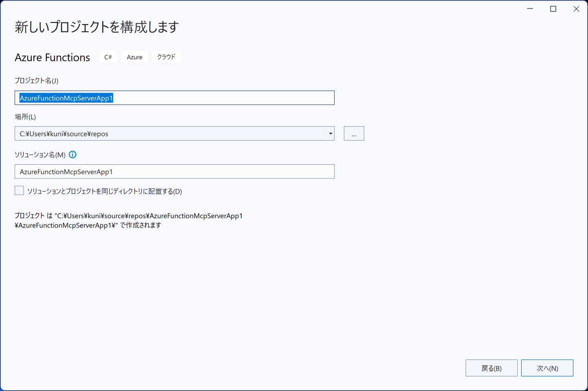Click the ソリューション名(M) label
This screenshot has height=391, width=588.
pyautogui.click(x=40, y=155)
